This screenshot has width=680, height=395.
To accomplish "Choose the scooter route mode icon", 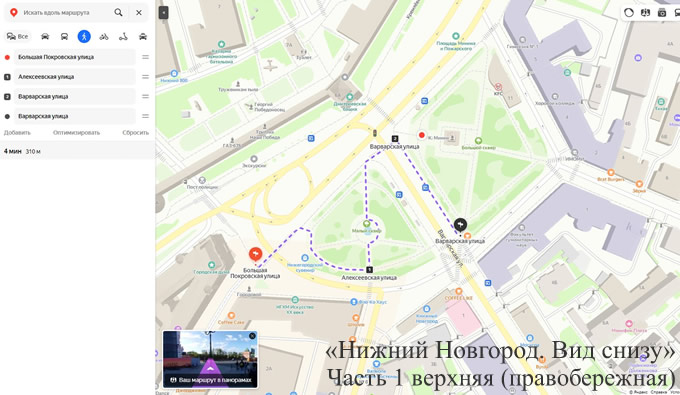I will tap(123, 36).
